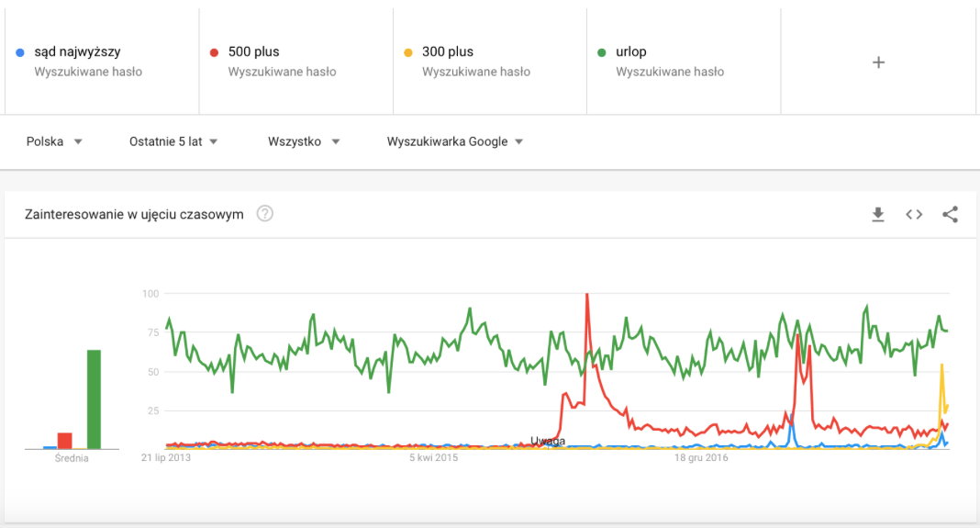Open help question mark beside chart title
The height and width of the screenshot is (528, 980).
pyautogui.click(x=265, y=214)
